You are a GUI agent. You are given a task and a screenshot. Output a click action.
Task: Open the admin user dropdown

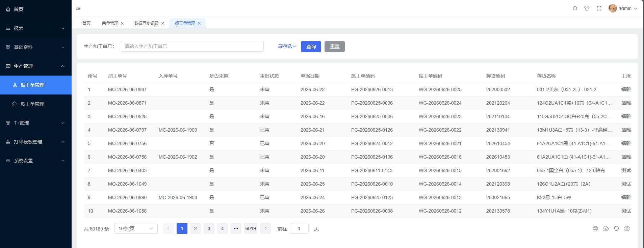623,8
